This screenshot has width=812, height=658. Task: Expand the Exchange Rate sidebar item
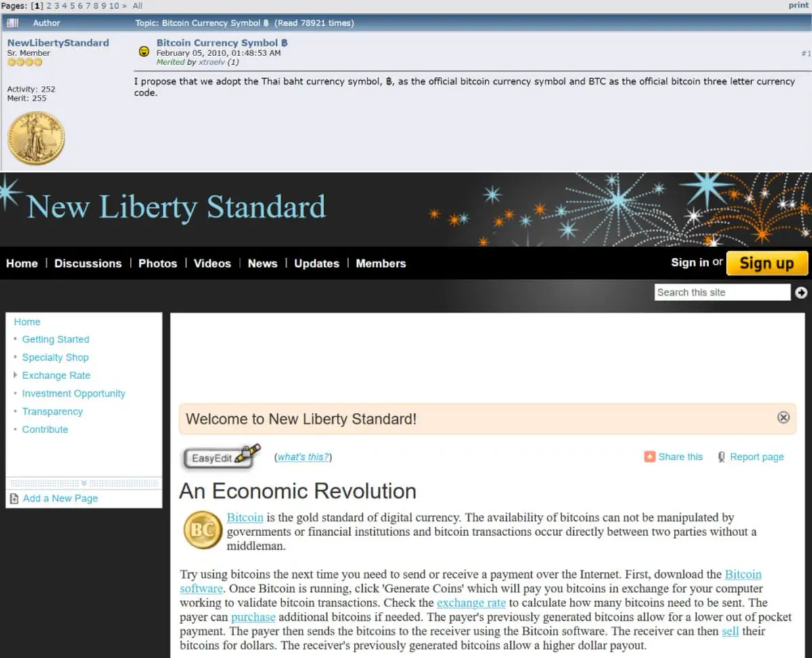point(16,375)
